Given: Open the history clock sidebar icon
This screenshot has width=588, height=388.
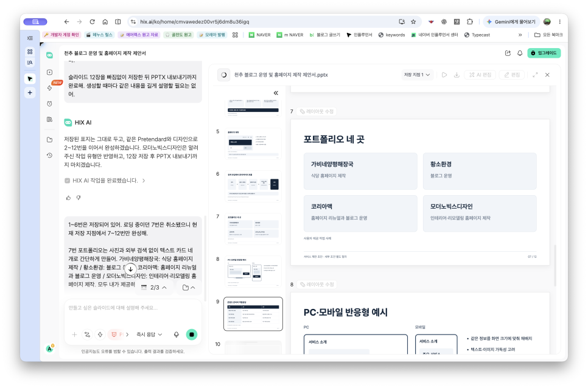Looking at the screenshot, I should pos(49,155).
